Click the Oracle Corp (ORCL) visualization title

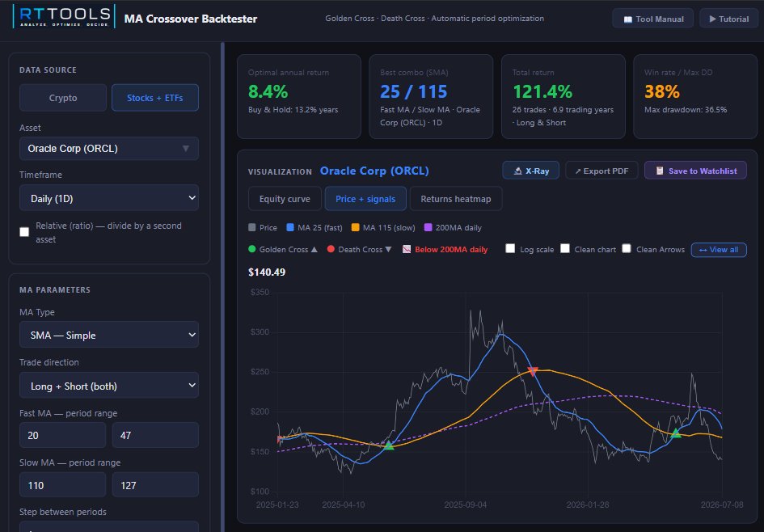(374, 171)
